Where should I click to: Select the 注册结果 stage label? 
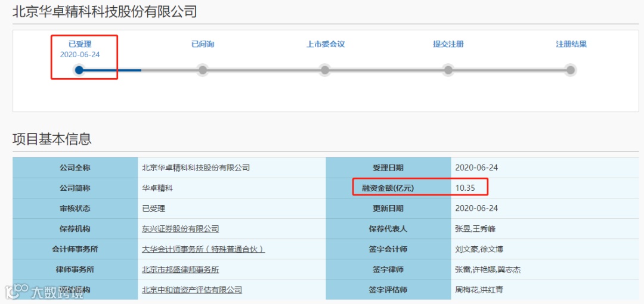571,44
